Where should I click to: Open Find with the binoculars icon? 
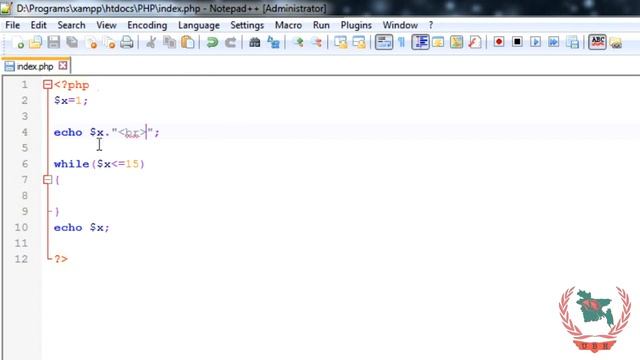click(x=255, y=42)
